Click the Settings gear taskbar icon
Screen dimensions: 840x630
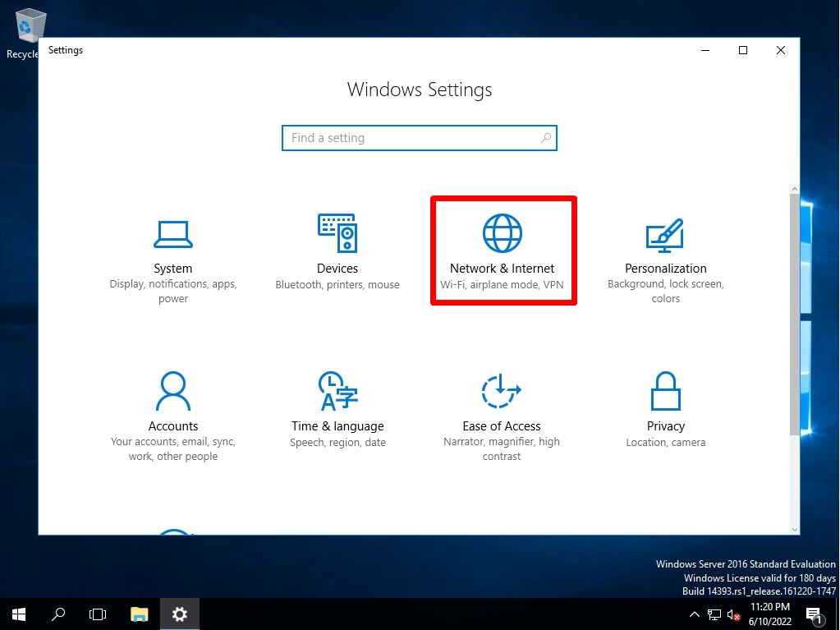click(180, 614)
